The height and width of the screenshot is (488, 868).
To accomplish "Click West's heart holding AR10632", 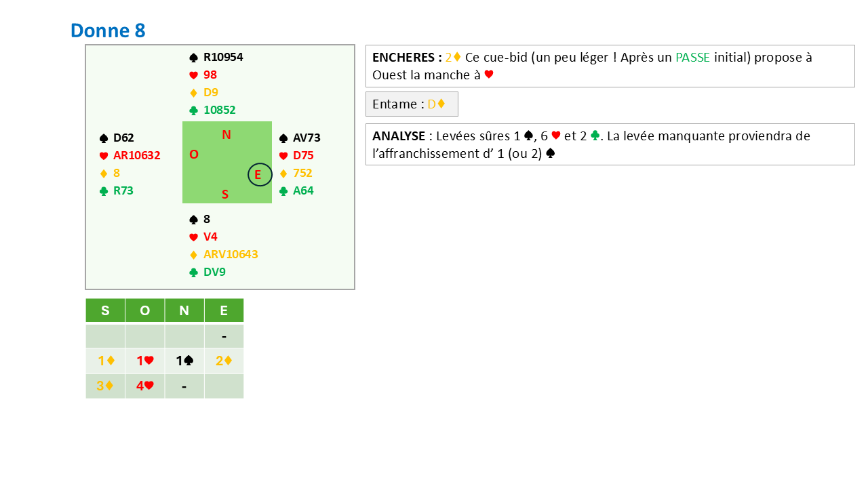I will (x=136, y=155).
